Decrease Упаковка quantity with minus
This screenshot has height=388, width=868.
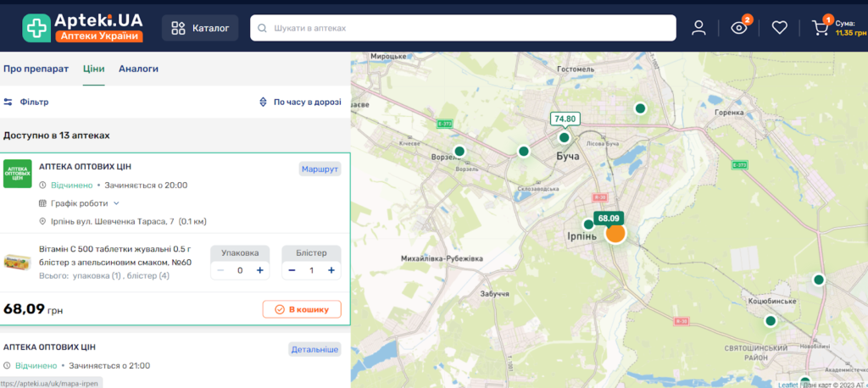point(220,270)
